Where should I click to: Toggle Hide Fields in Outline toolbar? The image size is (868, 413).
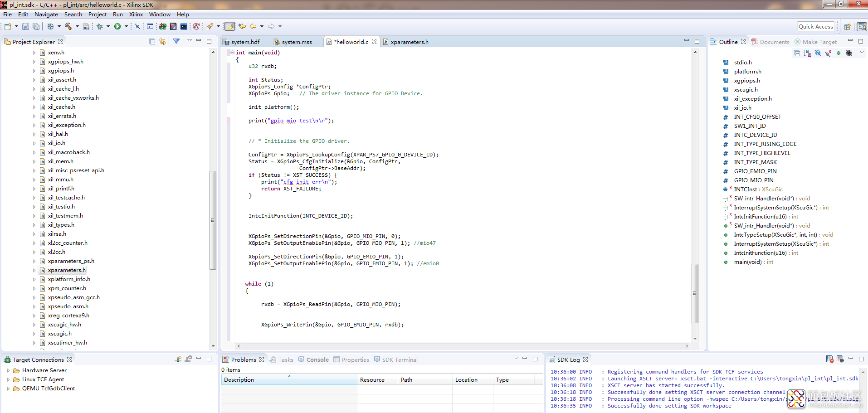pos(818,53)
